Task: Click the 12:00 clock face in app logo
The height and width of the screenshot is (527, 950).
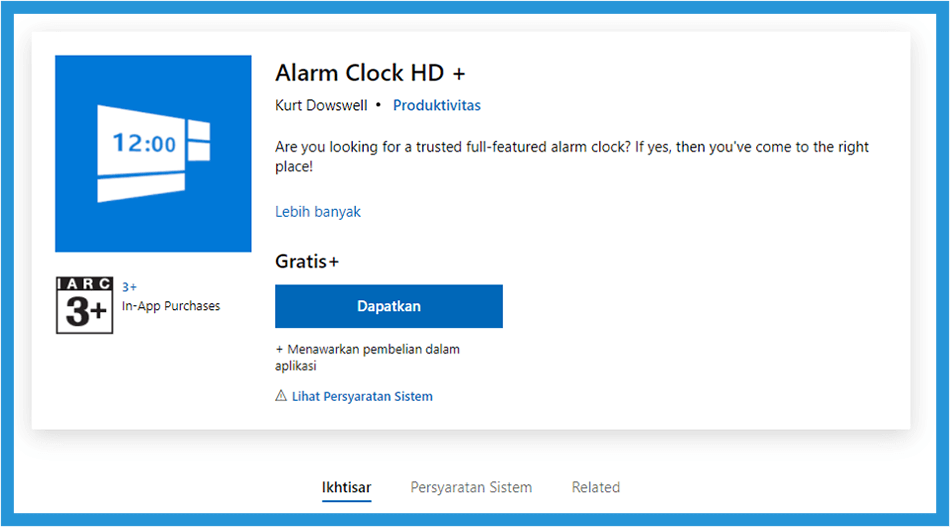Action: point(141,141)
